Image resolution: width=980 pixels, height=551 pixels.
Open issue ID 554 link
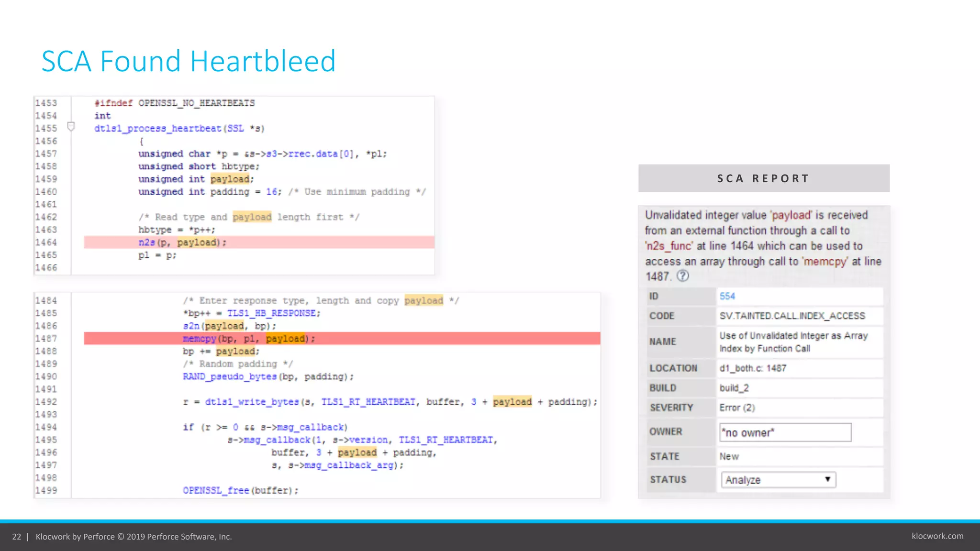[x=727, y=296]
